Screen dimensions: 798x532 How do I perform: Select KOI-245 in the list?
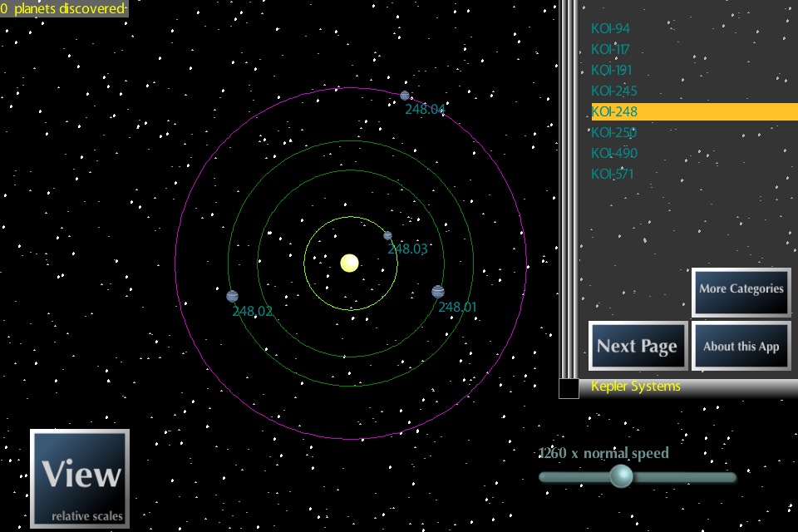pyautogui.click(x=614, y=91)
